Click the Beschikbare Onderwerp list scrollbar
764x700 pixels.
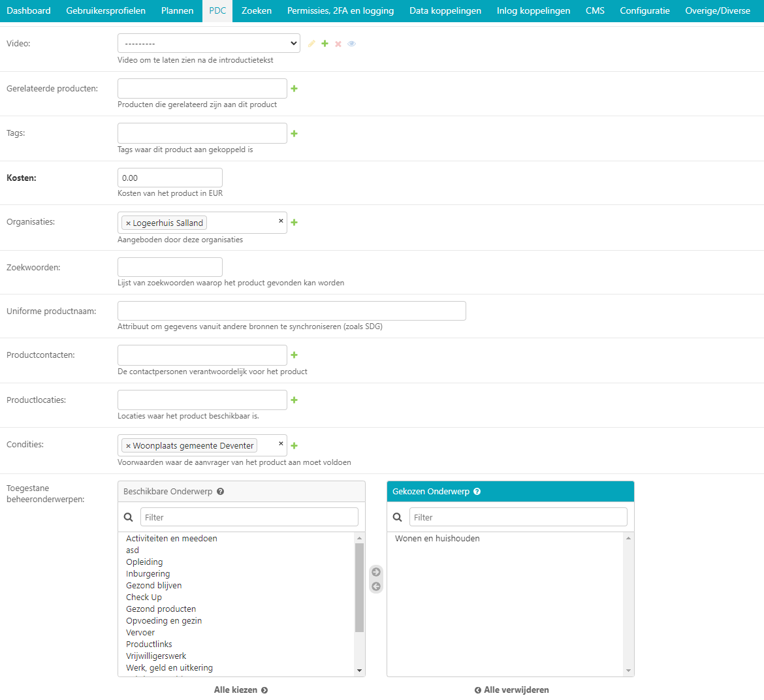[x=359, y=588]
